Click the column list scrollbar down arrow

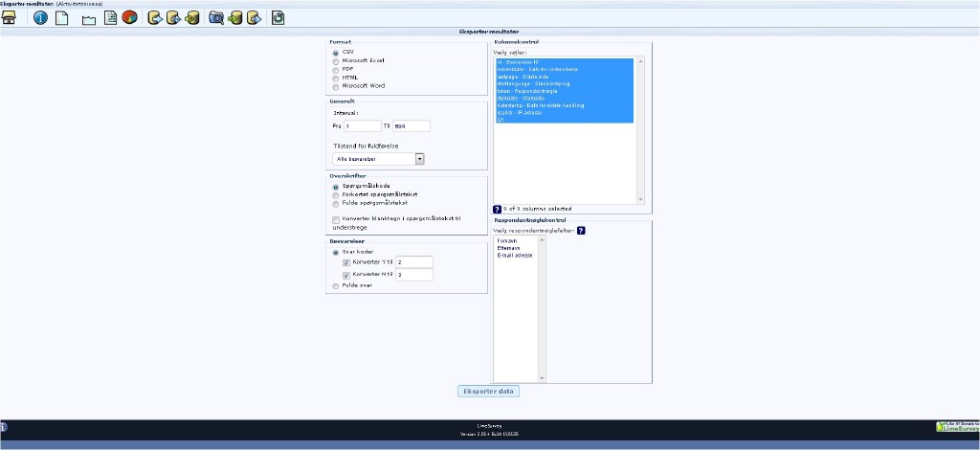coord(641,200)
